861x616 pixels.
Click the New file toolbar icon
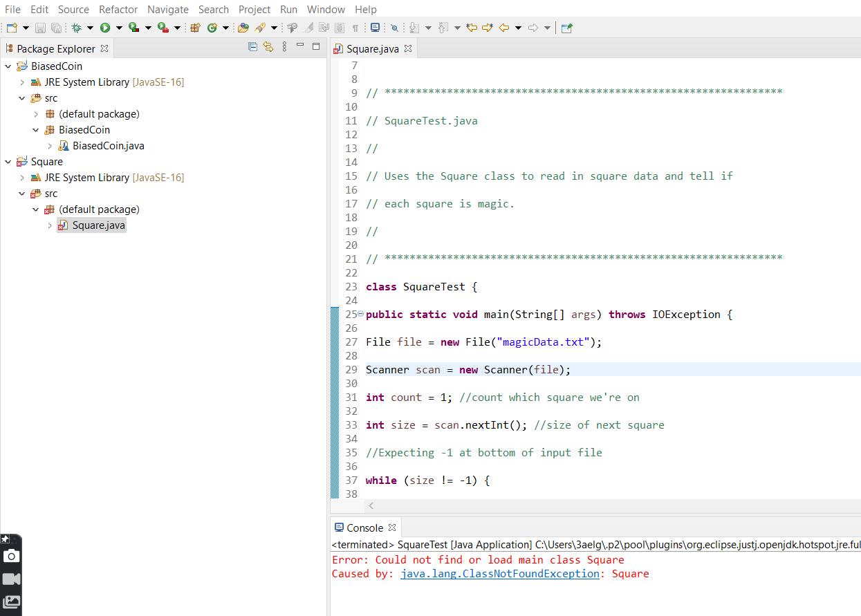point(12,28)
